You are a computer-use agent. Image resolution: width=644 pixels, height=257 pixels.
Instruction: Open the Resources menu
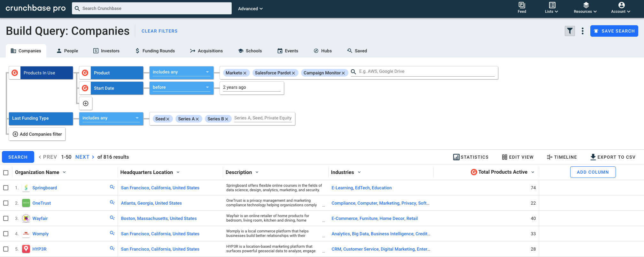585,8
